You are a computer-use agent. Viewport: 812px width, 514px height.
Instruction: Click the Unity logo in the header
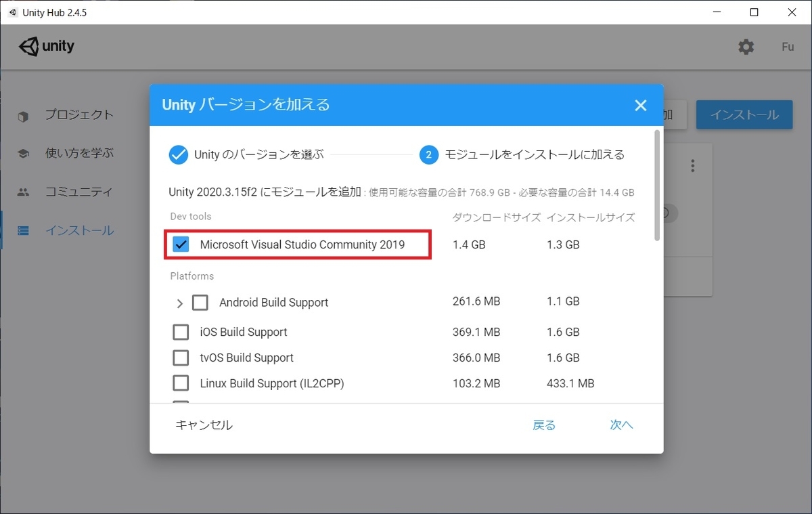[x=47, y=47]
